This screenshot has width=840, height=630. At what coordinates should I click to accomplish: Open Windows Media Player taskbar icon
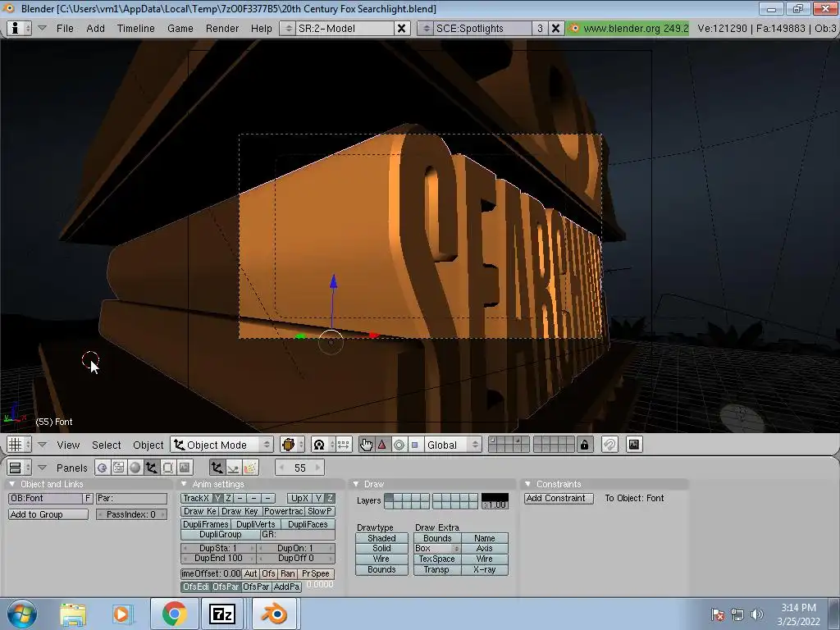121,614
